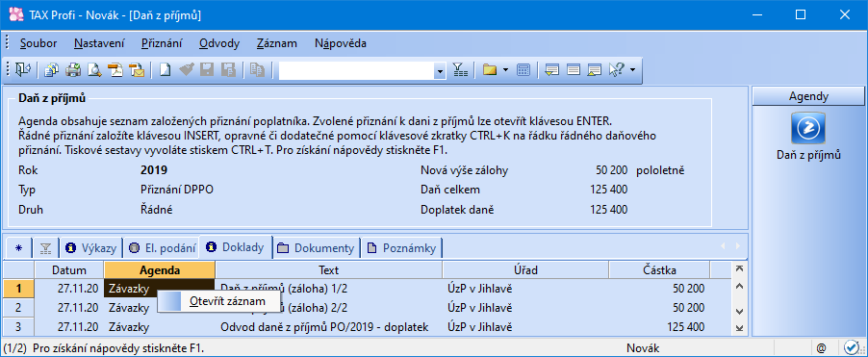Click the context help cursor icon
The image size is (868, 357).
[617, 69]
